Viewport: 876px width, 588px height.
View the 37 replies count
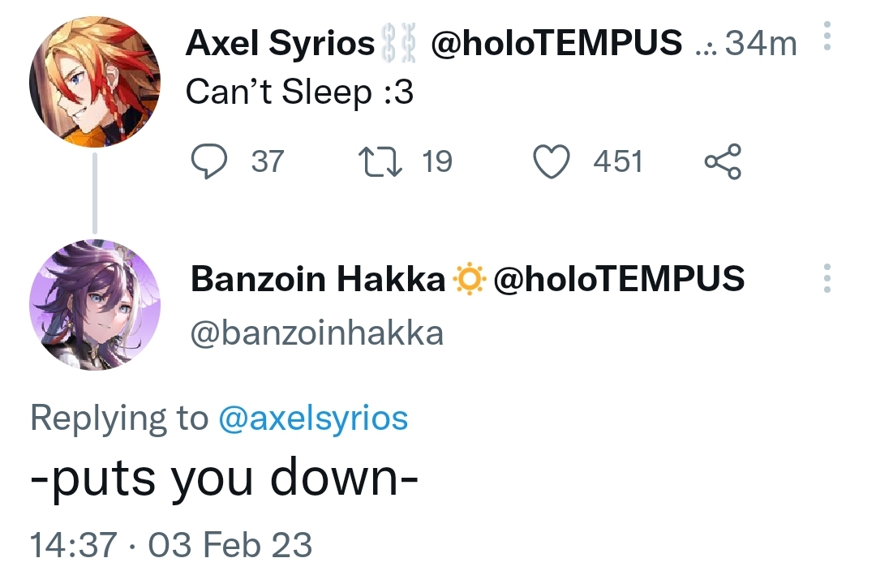(268, 161)
